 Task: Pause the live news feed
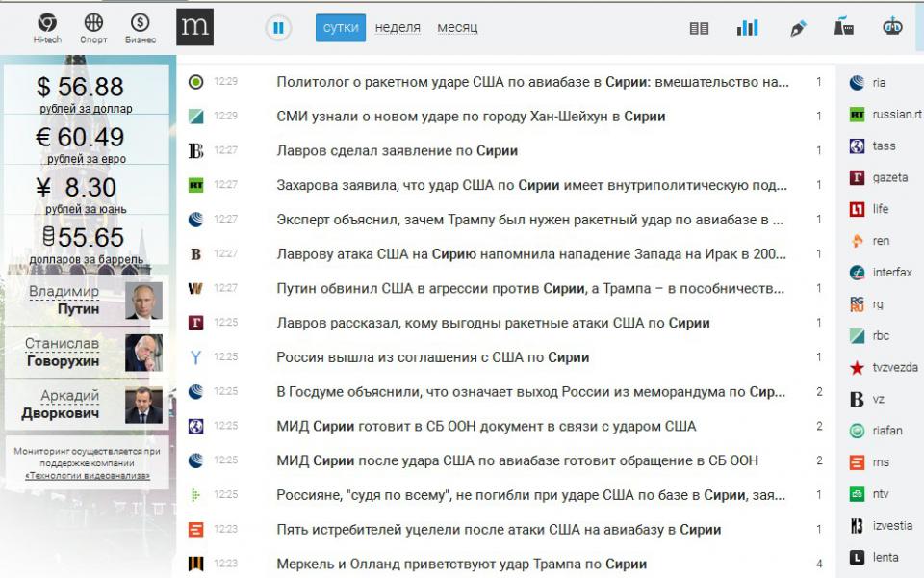[x=278, y=28]
